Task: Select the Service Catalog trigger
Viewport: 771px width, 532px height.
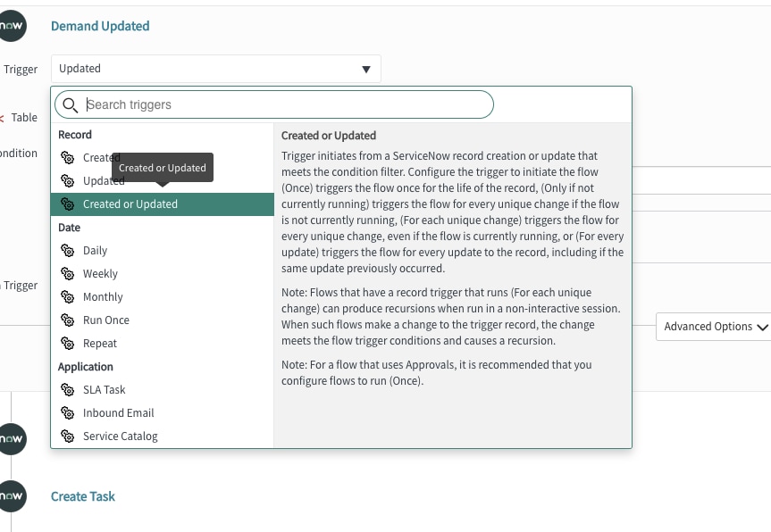Action: point(163,436)
